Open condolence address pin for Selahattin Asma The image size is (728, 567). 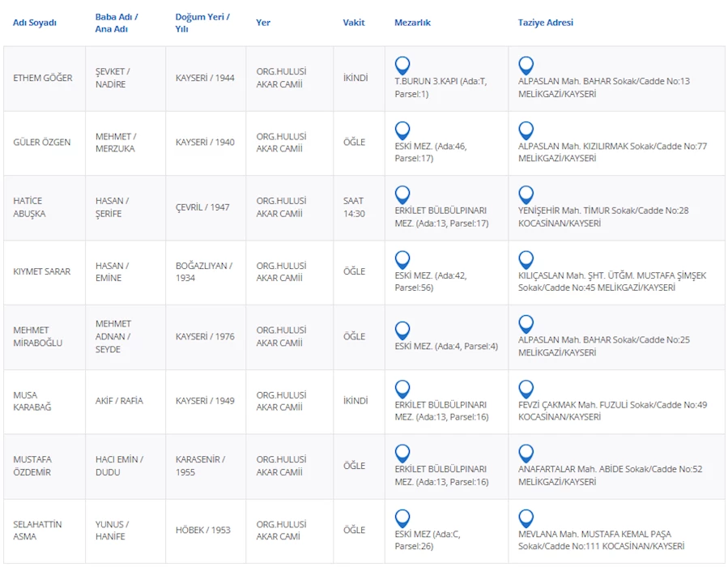point(526,518)
